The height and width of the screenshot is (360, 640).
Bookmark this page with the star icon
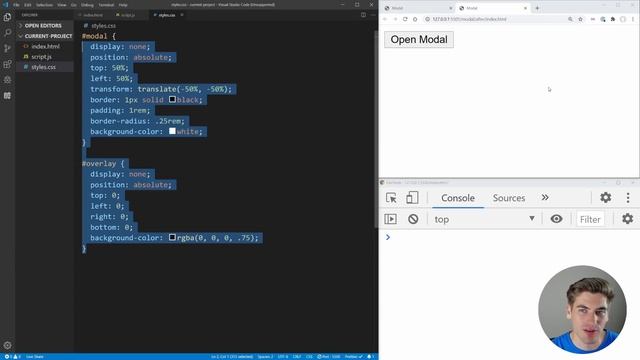click(x=580, y=19)
